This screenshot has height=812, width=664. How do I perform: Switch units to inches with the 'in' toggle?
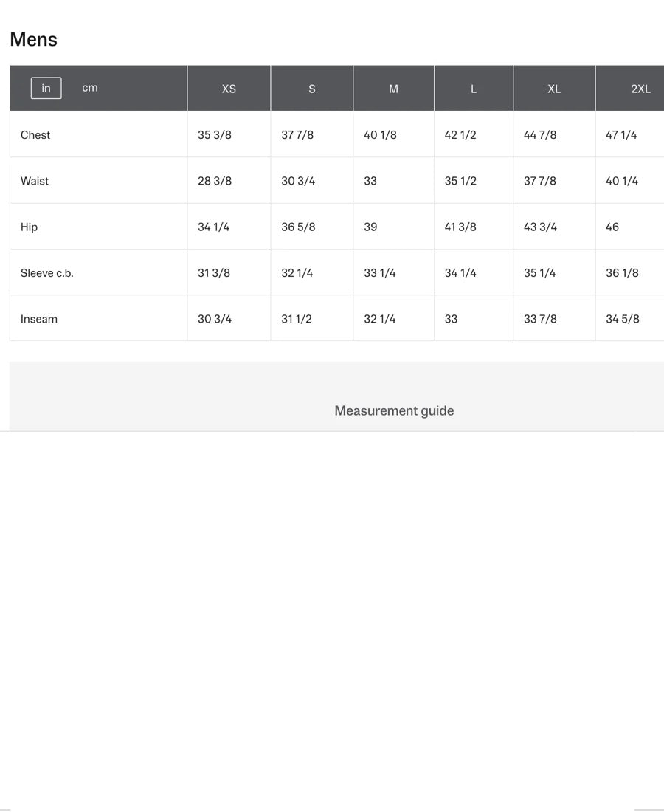46,88
